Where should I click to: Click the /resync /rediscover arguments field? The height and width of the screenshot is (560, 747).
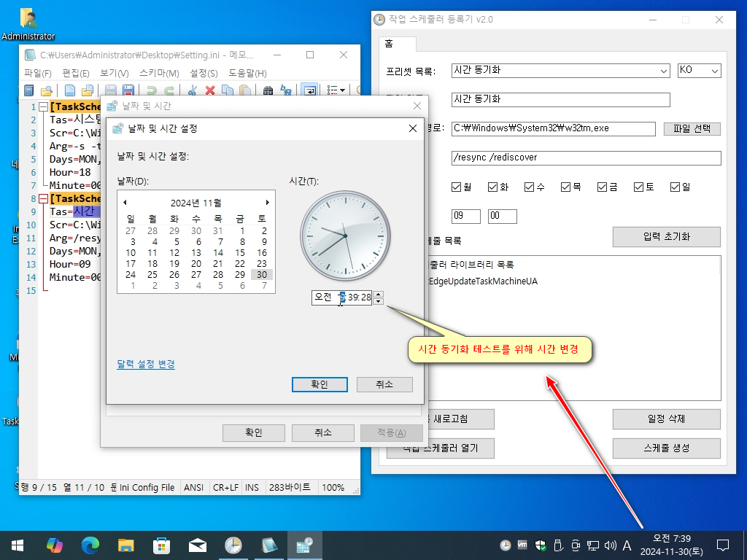pos(586,158)
